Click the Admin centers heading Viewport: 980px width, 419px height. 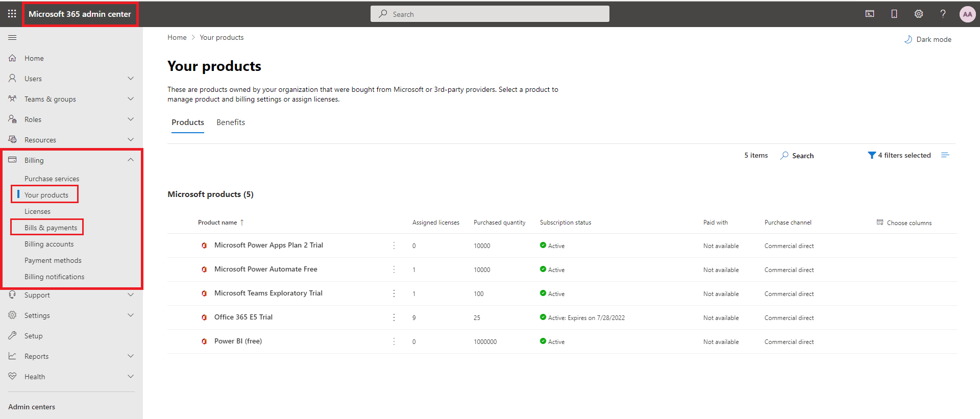(32, 407)
